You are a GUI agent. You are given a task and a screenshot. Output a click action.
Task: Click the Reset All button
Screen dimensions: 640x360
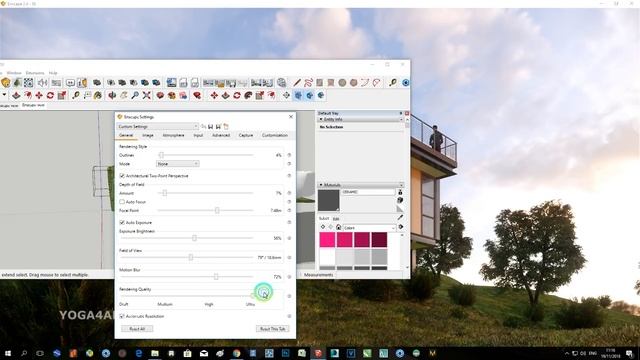[x=137, y=329]
